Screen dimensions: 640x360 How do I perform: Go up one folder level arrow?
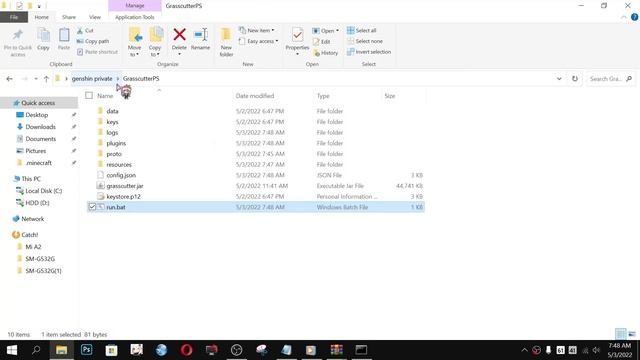click(x=46, y=79)
